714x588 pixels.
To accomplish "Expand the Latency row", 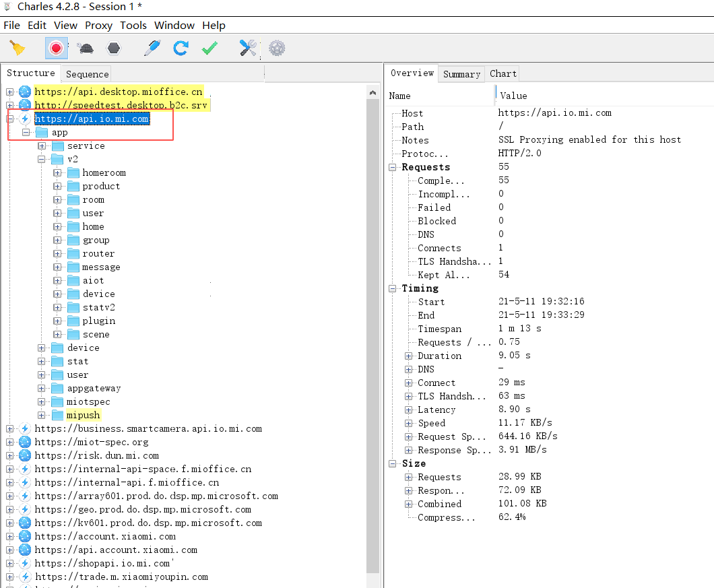I will (408, 410).
